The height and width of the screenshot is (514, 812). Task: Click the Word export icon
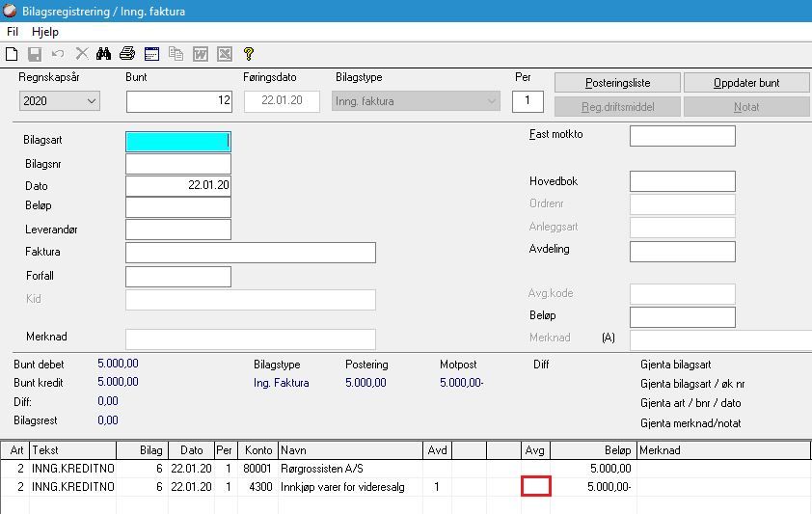[201, 54]
